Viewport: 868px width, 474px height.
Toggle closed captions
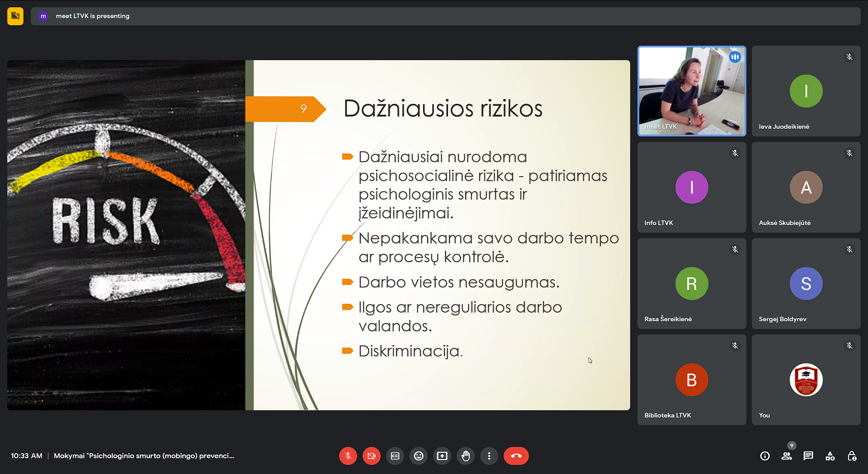coord(395,456)
